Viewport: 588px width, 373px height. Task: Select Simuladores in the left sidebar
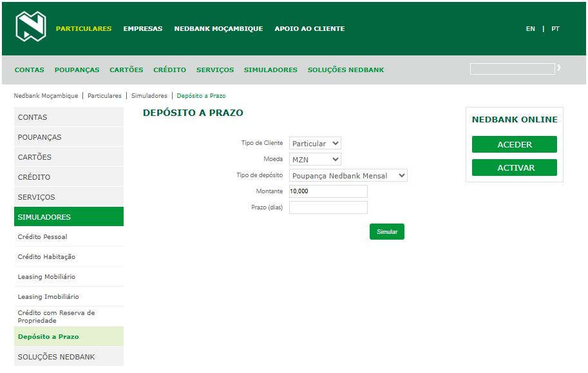[x=69, y=216]
